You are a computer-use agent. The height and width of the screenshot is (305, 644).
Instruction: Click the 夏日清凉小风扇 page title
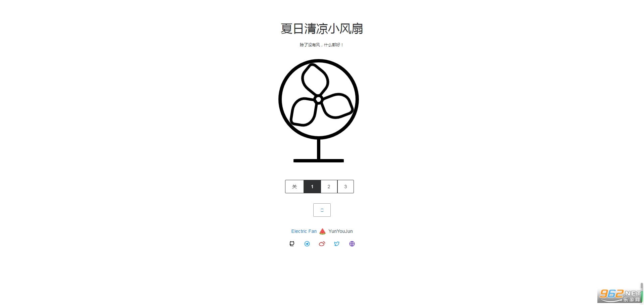322,29
